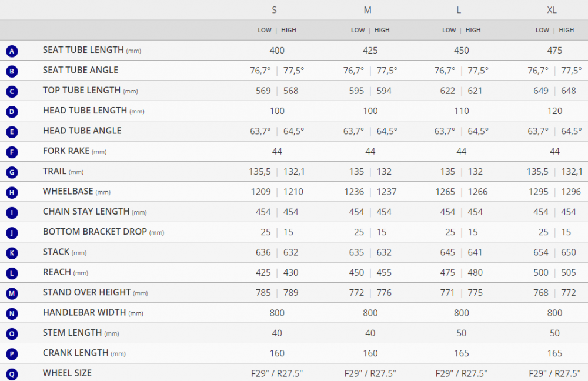Viewport: 588px width, 381px height.
Task: Click the HIGH label under size L
Action: pos(473,30)
